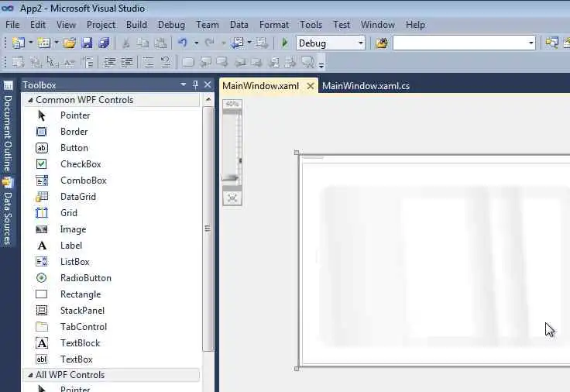Open the Format menu
This screenshot has height=392, width=570.
coord(274,25)
